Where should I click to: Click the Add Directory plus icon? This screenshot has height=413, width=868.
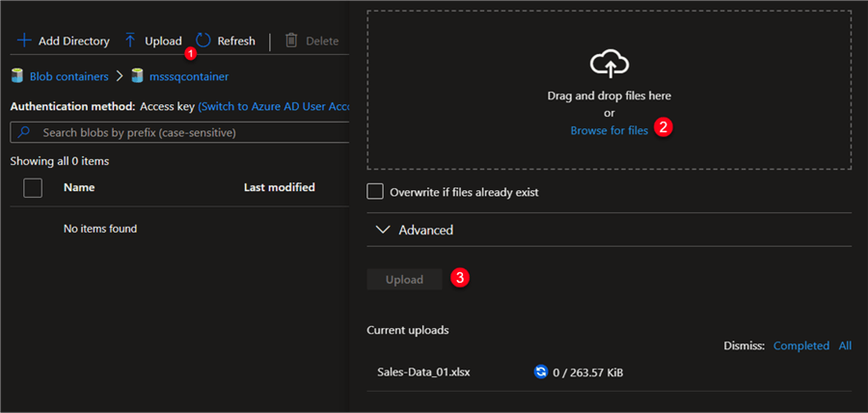[x=24, y=41]
